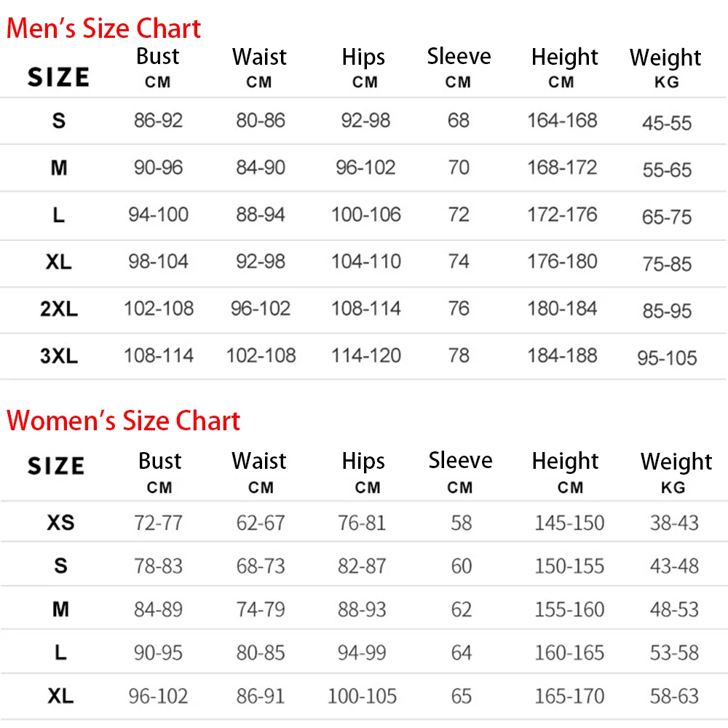Click women's M hips value 88-93
The width and height of the screenshot is (728, 728).
click(362, 609)
